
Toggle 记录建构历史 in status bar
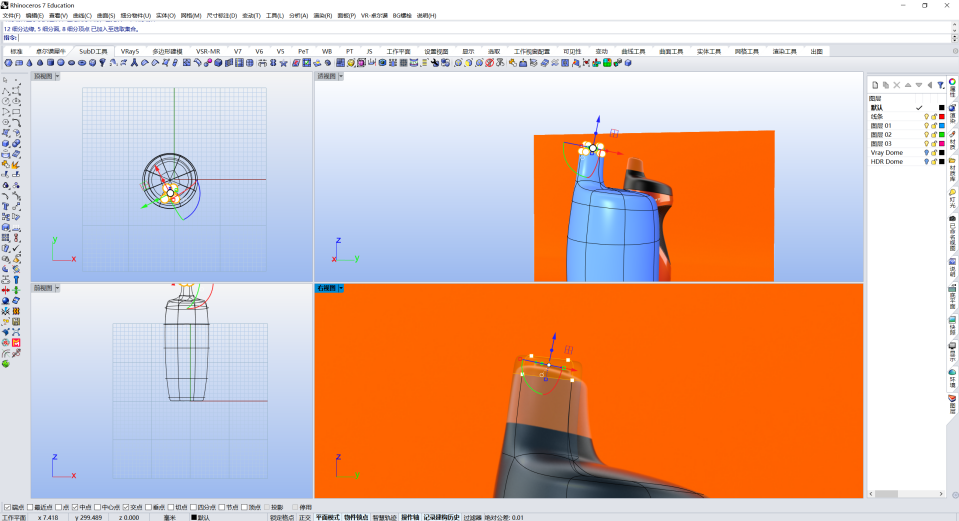pos(441,517)
